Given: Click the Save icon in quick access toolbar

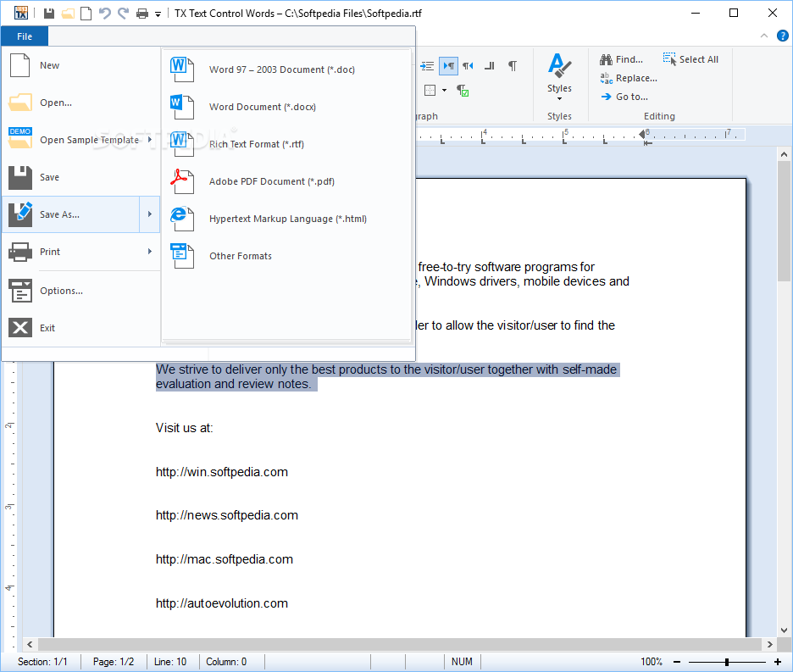Looking at the screenshot, I should click(x=49, y=14).
